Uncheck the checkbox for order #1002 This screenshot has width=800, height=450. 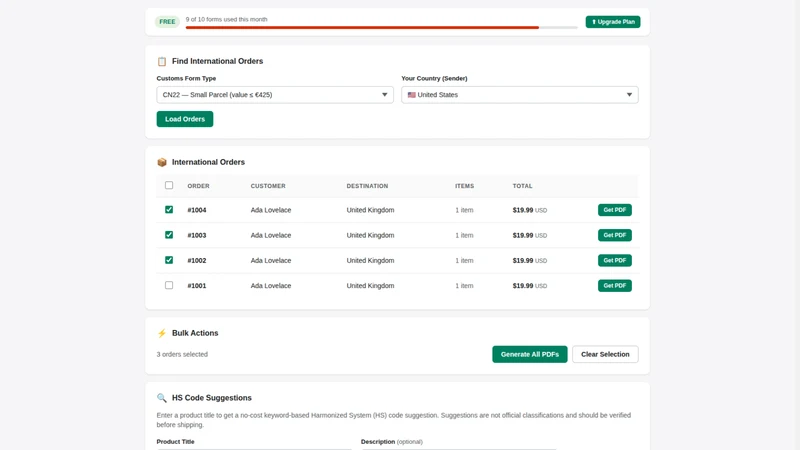point(169,260)
